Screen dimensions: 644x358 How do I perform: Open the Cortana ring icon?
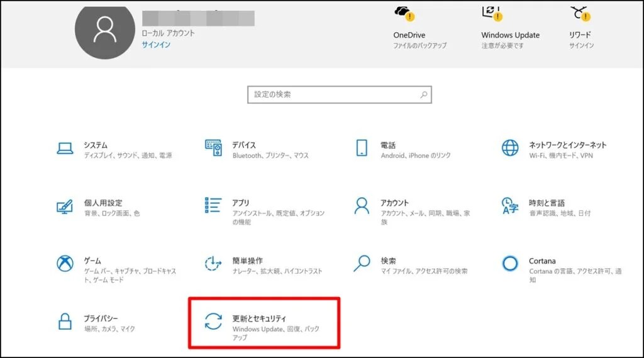tap(510, 263)
